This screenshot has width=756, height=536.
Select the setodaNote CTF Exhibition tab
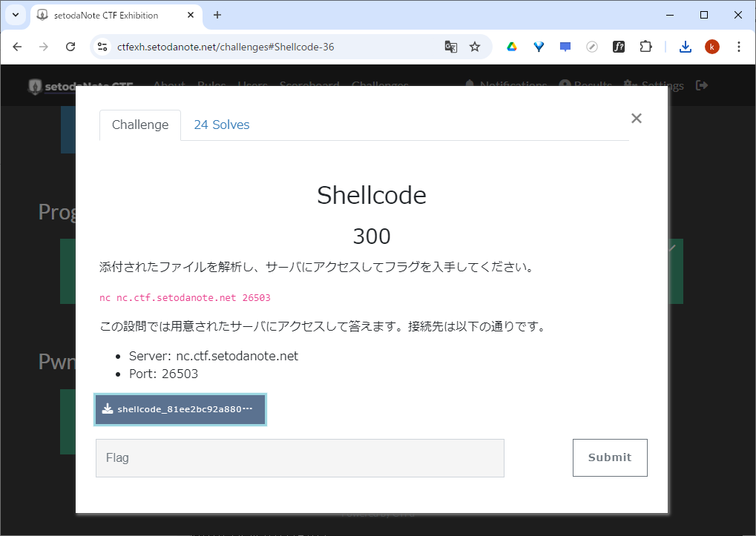click(x=116, y=16)
